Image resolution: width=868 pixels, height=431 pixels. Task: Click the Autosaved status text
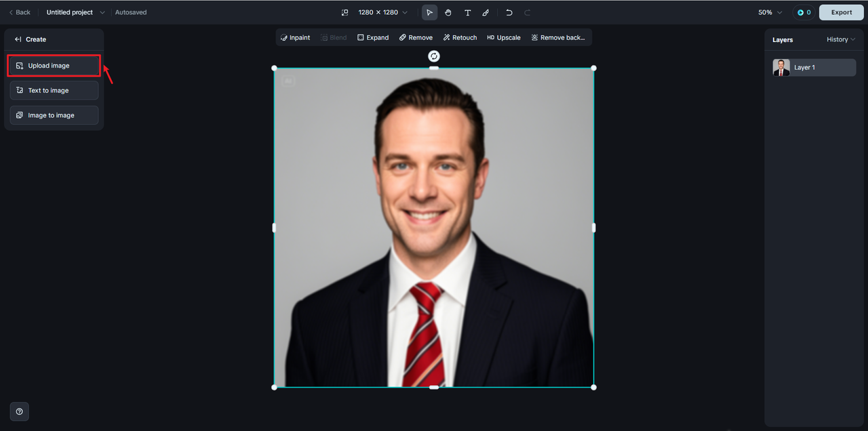[x=131, y=12]
